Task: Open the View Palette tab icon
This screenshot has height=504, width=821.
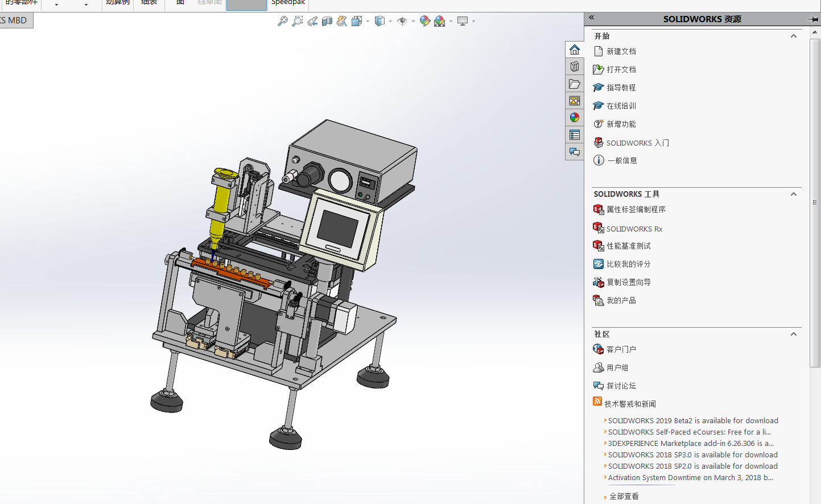Action: (575, 101)
